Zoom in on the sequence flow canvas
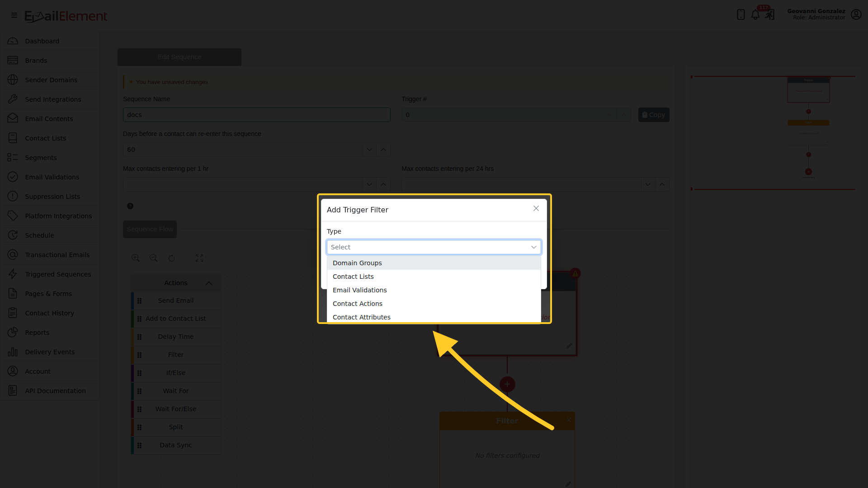 tap(136, 258)
